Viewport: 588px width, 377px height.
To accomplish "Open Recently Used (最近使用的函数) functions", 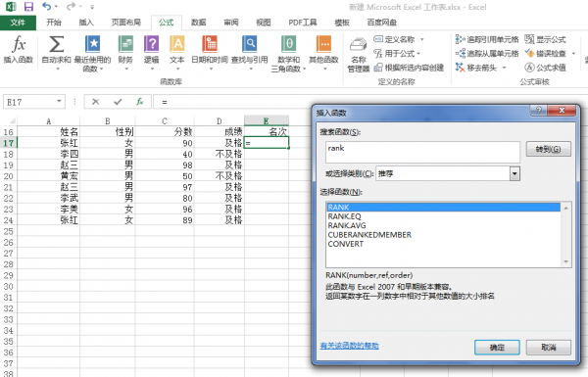I will [x=93, y=53].
